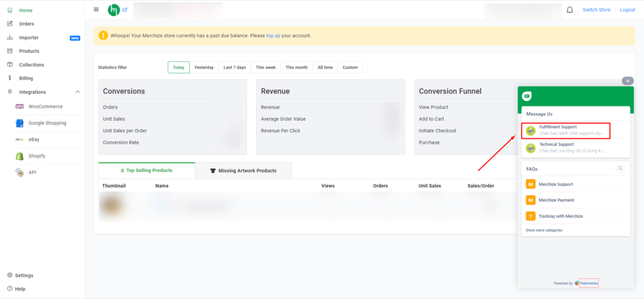Select Last 7 days filter
The height and width of the screenshot is (299, 644).
[x=235, y=67]
